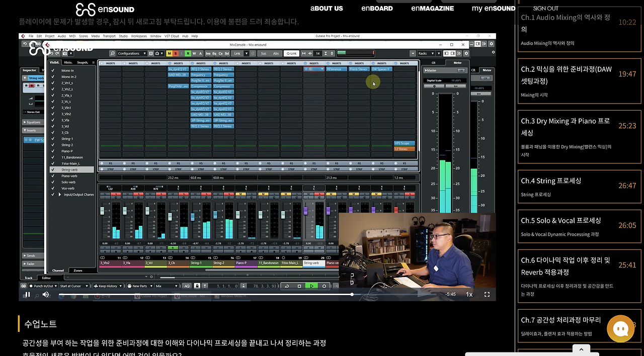
Task: Collapse panel with bottom chevron arrow
Action: click(x=581, y=349)
